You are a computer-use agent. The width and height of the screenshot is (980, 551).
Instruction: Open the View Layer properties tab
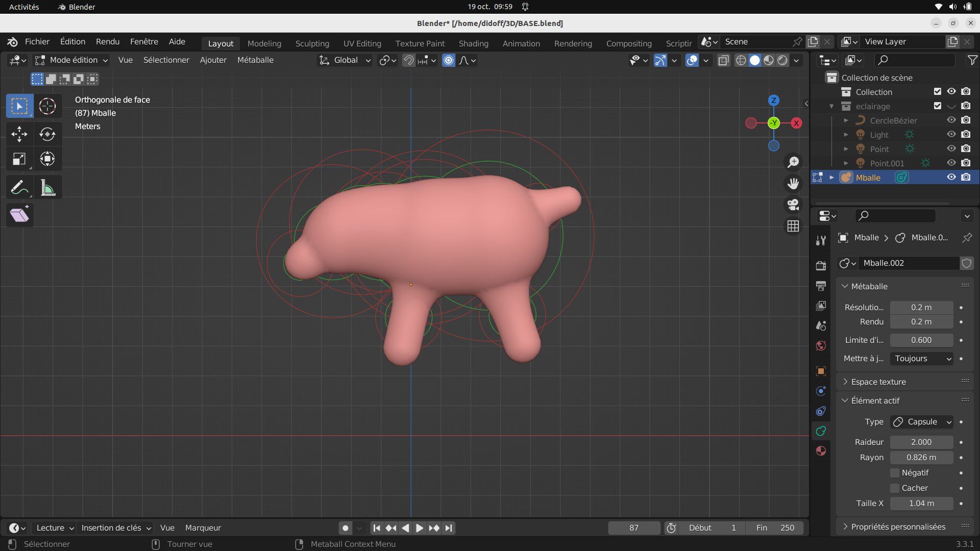(x=821, y=306)
